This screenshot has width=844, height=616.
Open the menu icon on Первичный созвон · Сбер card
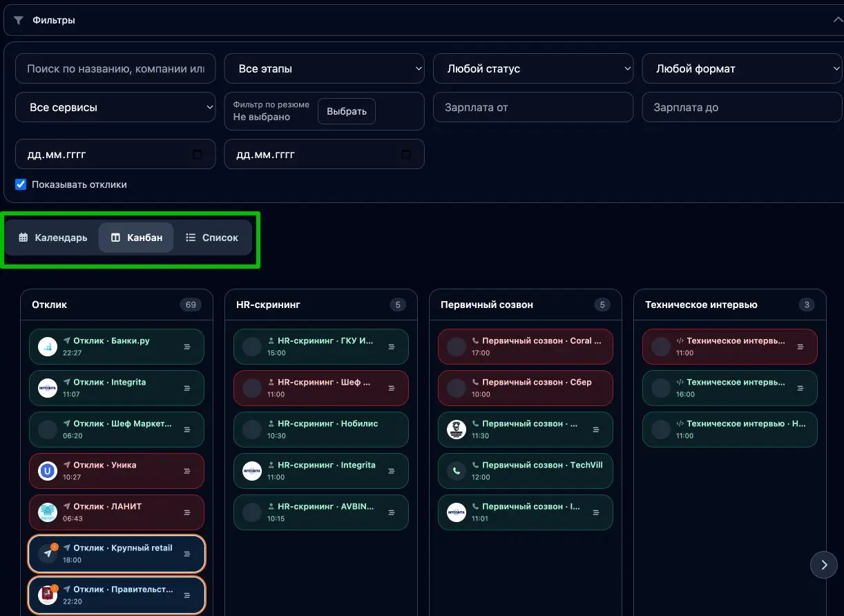pyautogui.click(x=596, y=388)
